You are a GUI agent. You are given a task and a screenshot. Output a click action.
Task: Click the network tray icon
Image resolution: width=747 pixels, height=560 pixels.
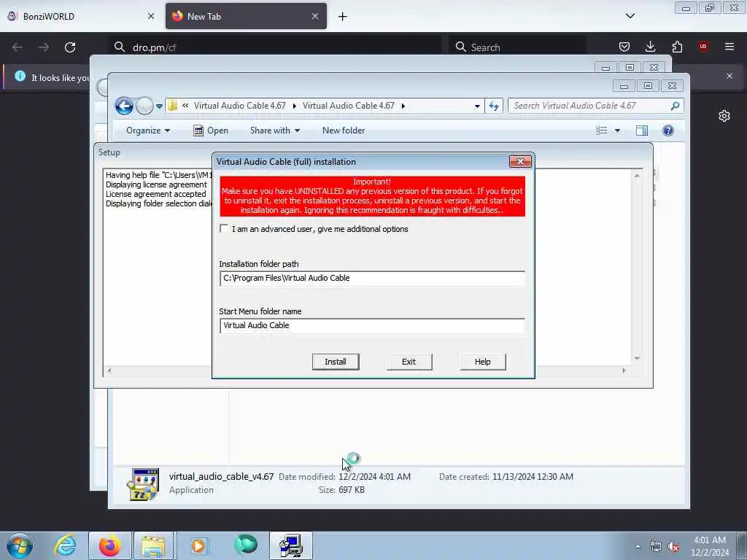coord(656,547)
